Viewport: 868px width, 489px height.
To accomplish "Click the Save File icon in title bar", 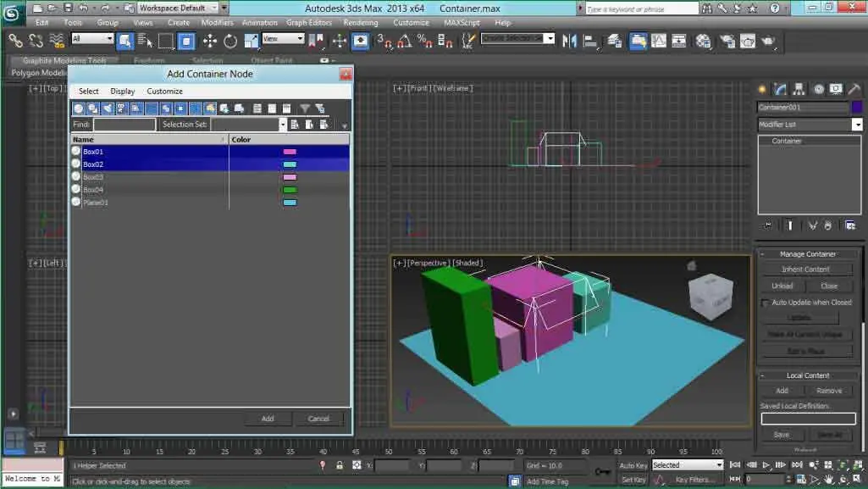I will (68, 8).
